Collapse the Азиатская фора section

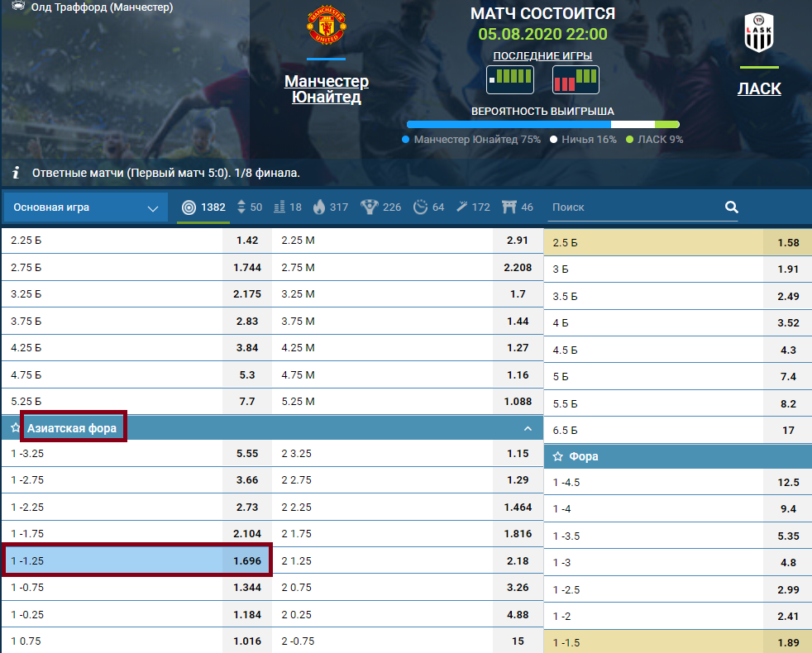point(528,428)
